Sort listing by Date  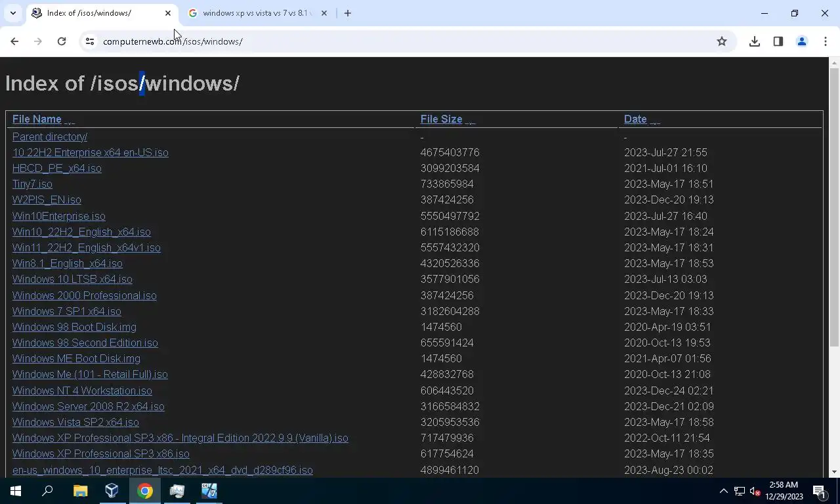(635, 119)
